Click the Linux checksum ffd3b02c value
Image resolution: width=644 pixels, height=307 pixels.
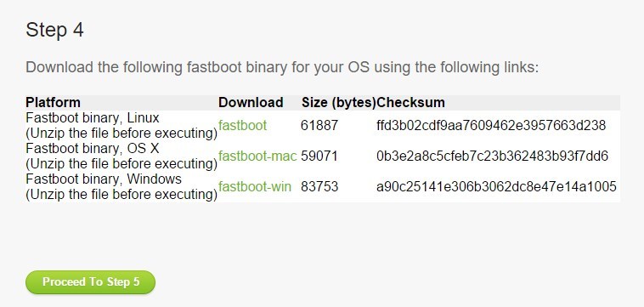tap(491, 125)
